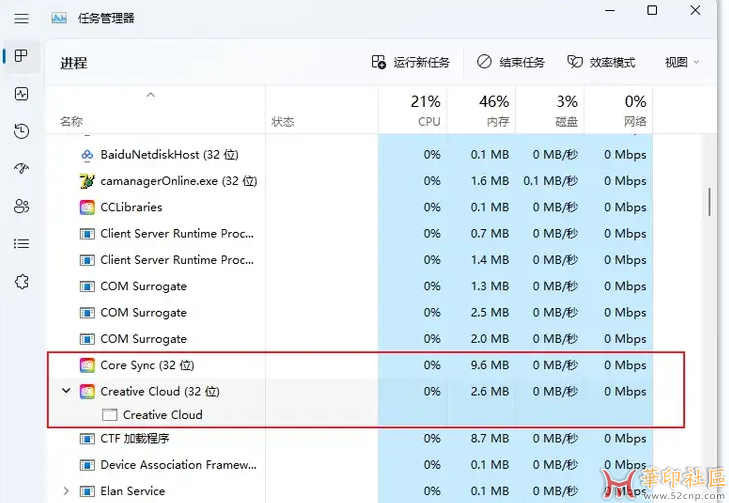Open the Startup apps icon in sidebar

coord(21,168)
